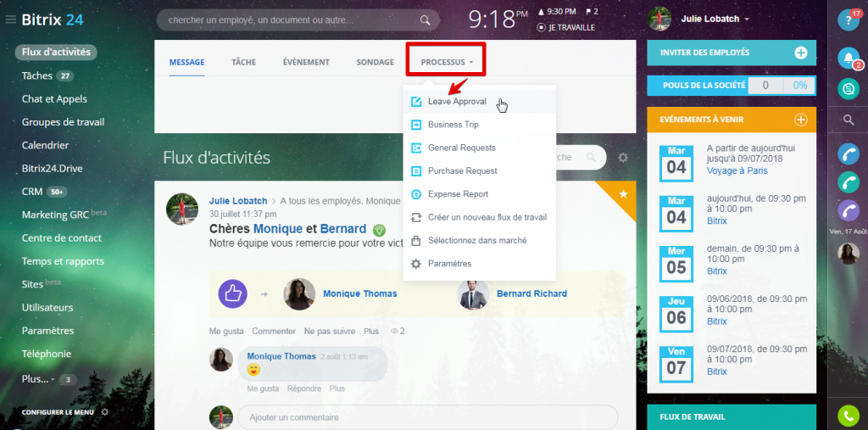Click Répondre under Monique's comment
This screenshot has width=868, height=430.
pyautogui.click(x=304, y=389)
